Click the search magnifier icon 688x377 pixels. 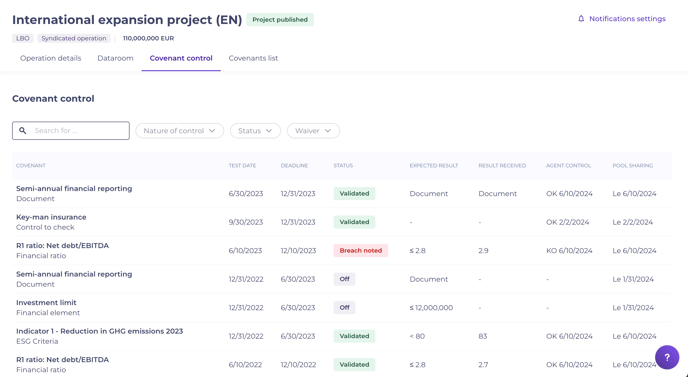click(23, 131)
